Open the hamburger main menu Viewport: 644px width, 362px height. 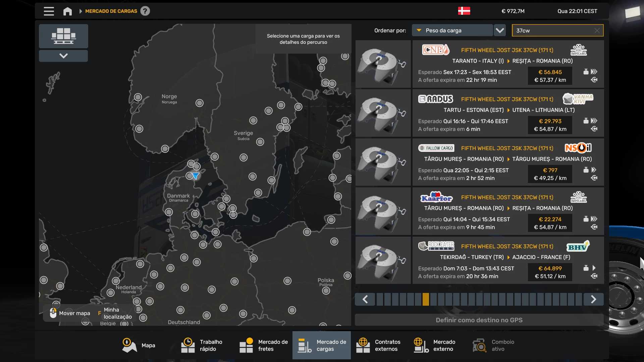[x=49, y=11]
